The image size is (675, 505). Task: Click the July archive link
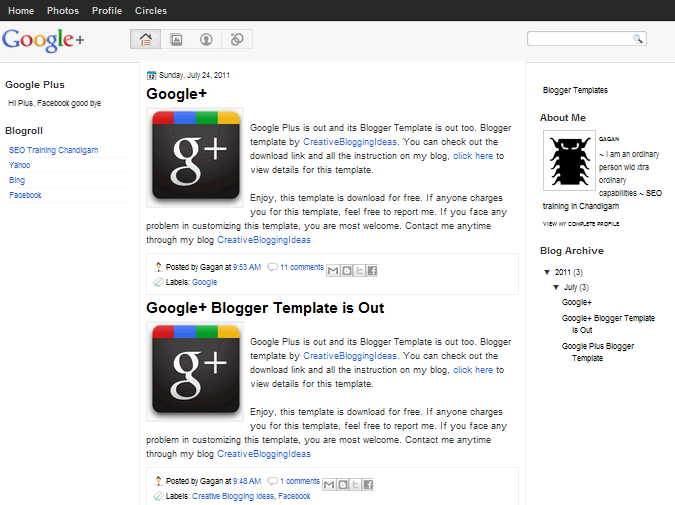570,287
